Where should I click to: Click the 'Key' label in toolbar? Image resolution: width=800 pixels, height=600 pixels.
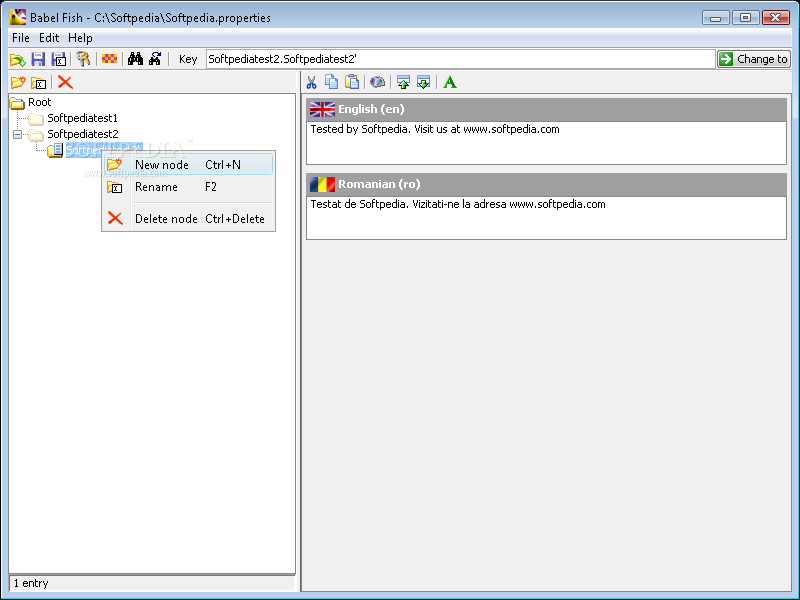[188, 59]
